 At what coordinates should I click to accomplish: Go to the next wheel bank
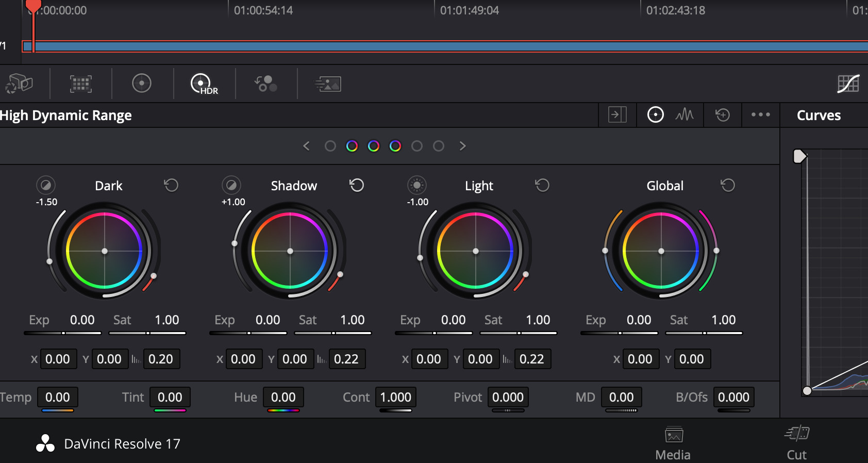462,146
